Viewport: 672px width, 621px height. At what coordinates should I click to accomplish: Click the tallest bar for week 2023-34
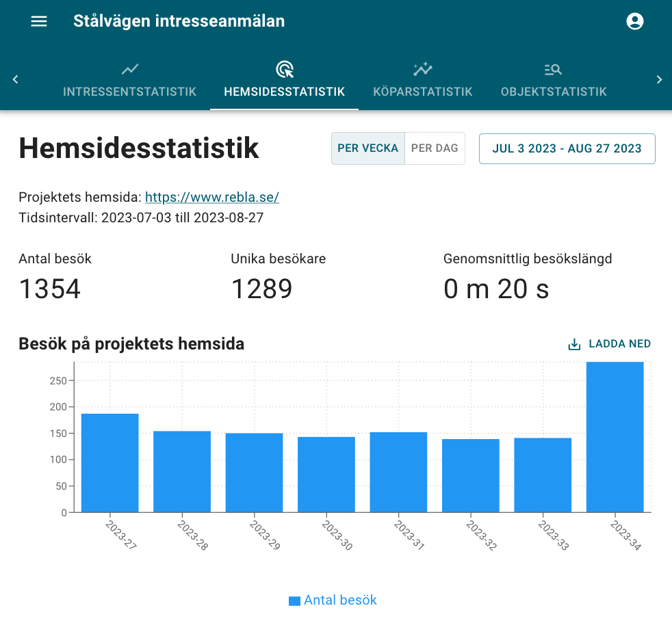(615, 438)
